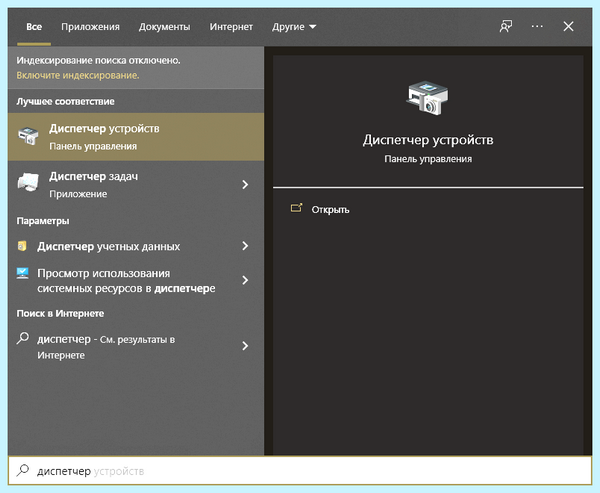Click the Диспетчер учетных данных icon
The image size is (600, 493).
coord(22,246)
